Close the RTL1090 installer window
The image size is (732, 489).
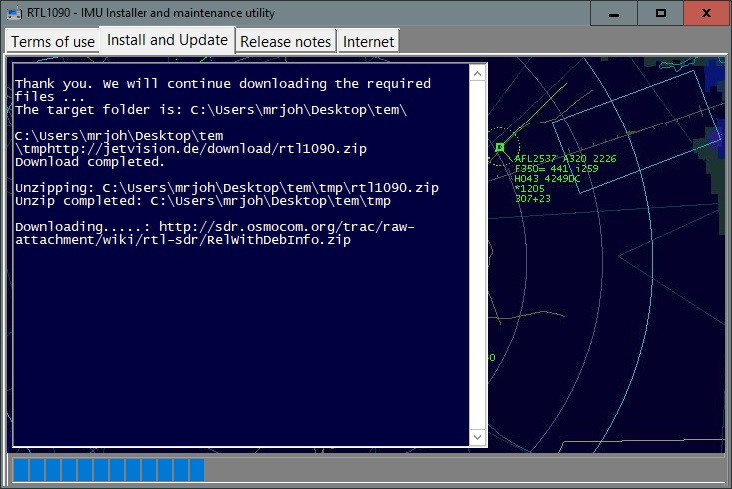click(x=707, y=13)
